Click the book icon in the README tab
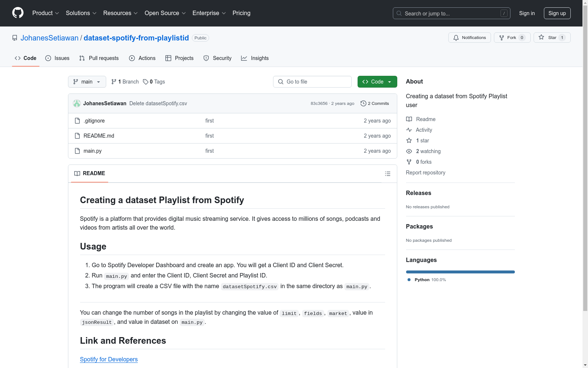The width and height of the screenshot is (588, 368). point(77,173)
